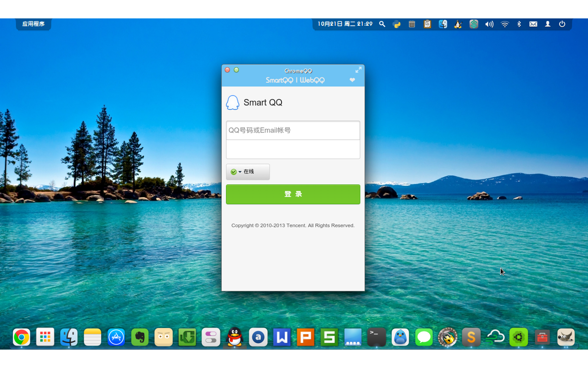This screenshot has width=588, height=368.
Task: Launch Sublime Text S icon in dock
Action: coord(471,337)
